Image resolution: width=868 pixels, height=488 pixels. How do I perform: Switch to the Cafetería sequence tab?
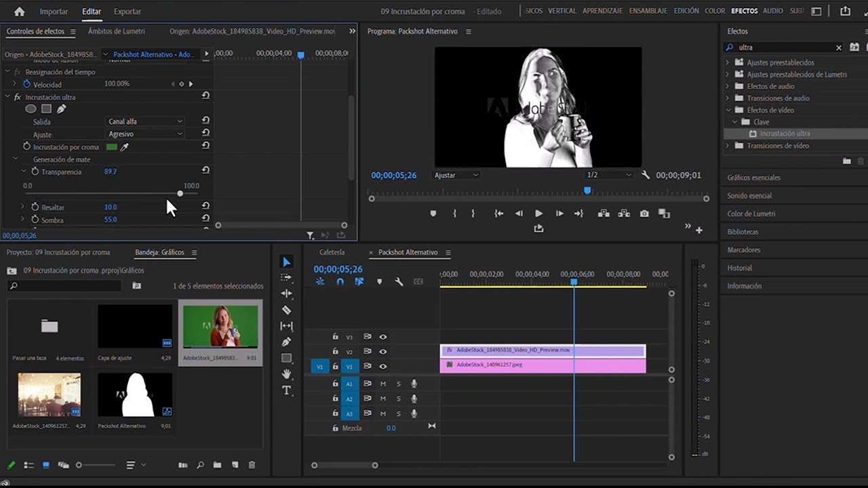(x=332, y=252)
